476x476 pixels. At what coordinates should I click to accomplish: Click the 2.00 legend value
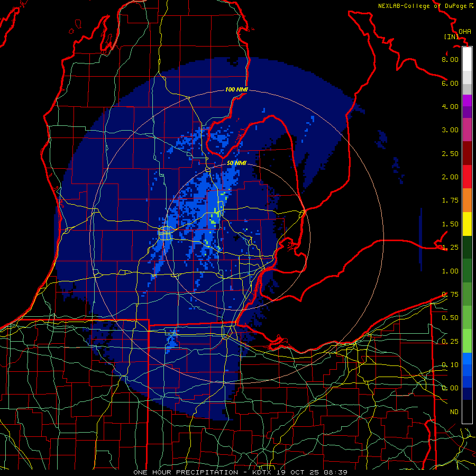pyautogui.click(x=450, y=177)
